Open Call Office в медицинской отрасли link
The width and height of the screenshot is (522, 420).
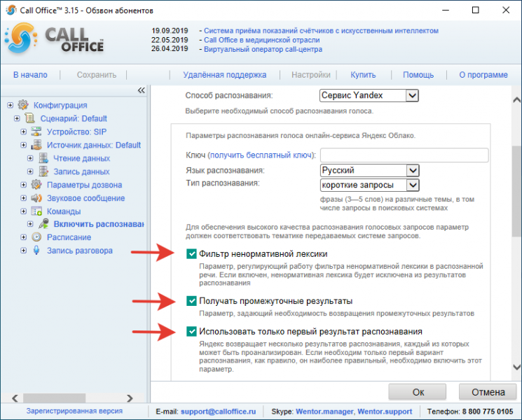click(x=261, y=40)
